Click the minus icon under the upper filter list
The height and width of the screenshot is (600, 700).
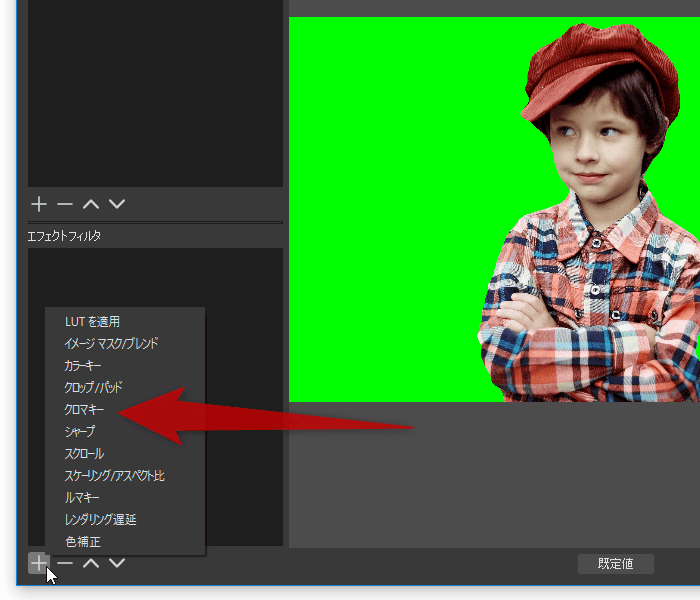65,204
